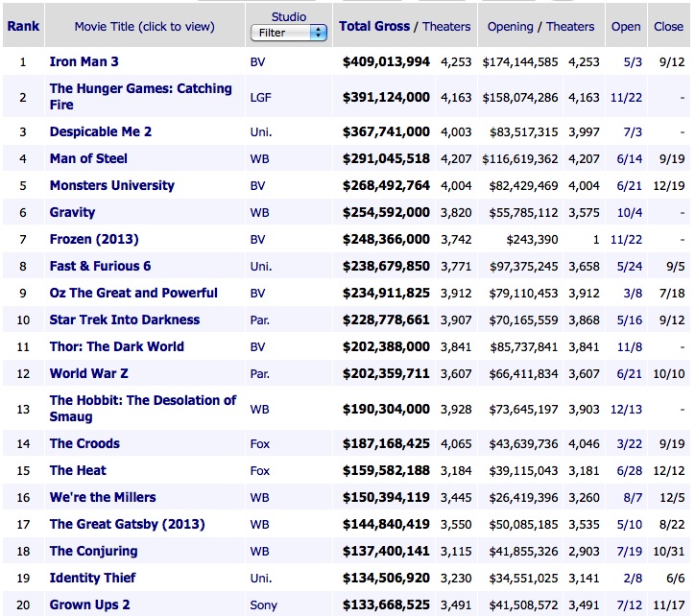Select the Man of Steel link
Viewport: 695px width, 616px height.
pyautogui.click(x=88, y=158)
